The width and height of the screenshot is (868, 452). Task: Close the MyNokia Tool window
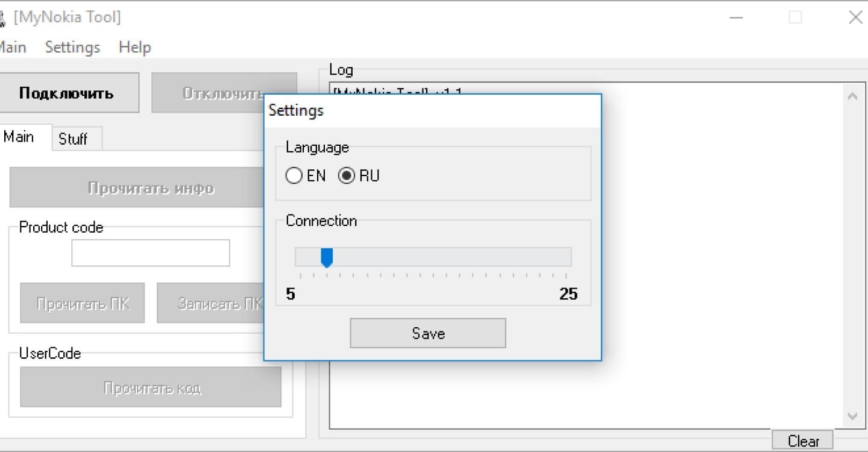(855, 17)
